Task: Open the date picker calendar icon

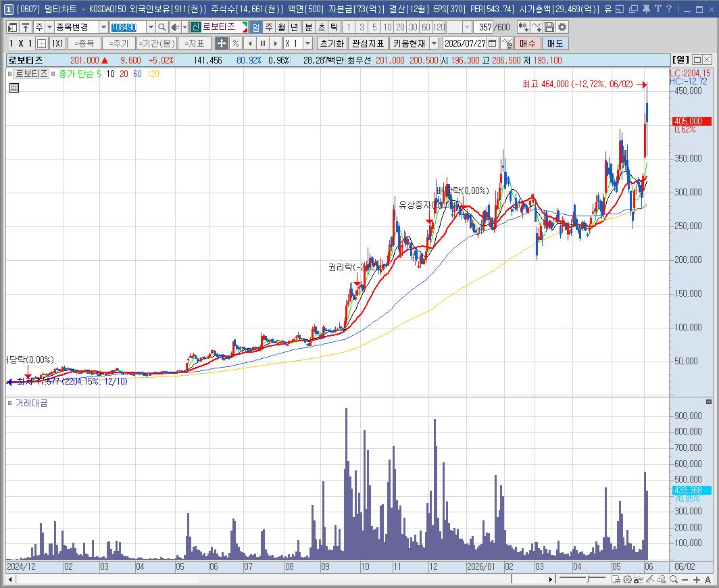Action: point(493,43)
